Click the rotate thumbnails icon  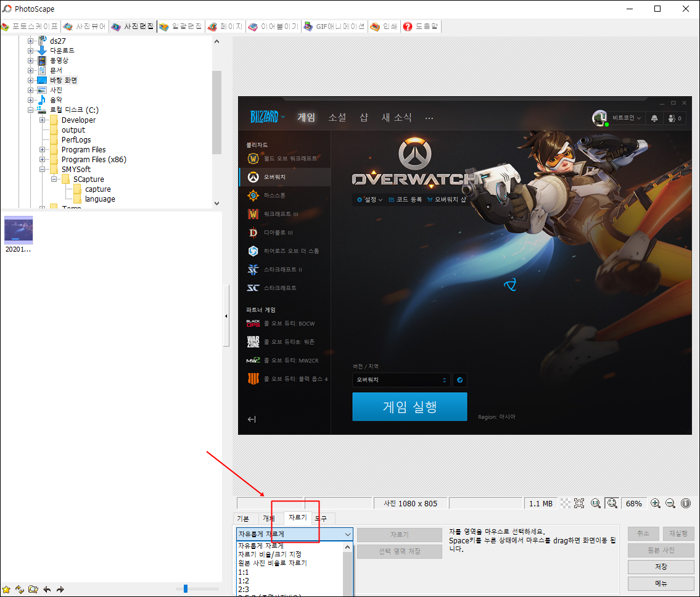(x=20, y=590)
